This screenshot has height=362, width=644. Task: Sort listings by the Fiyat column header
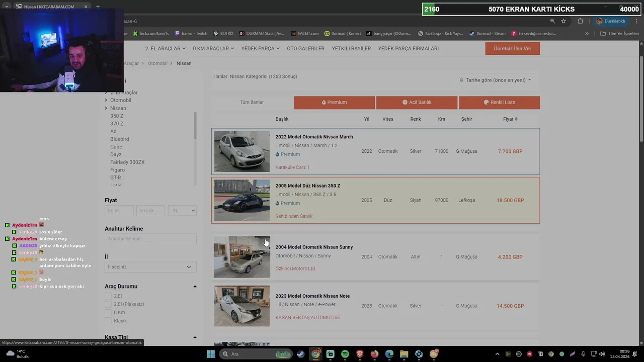click(510, 119)
